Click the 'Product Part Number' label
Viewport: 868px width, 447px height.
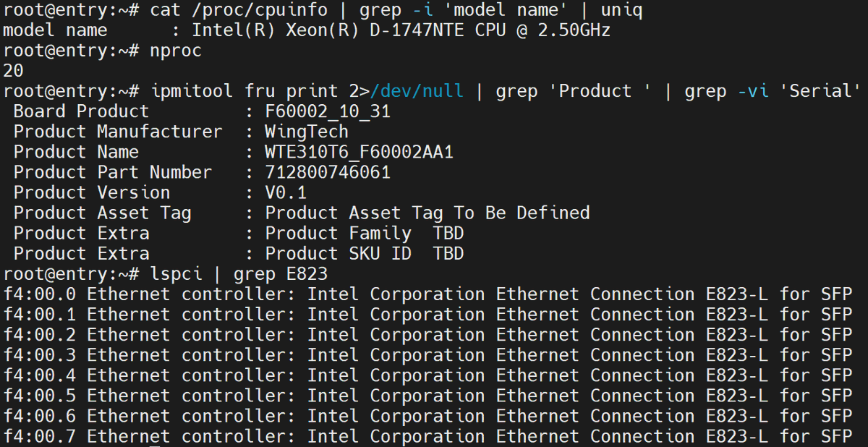pos(113,172)
